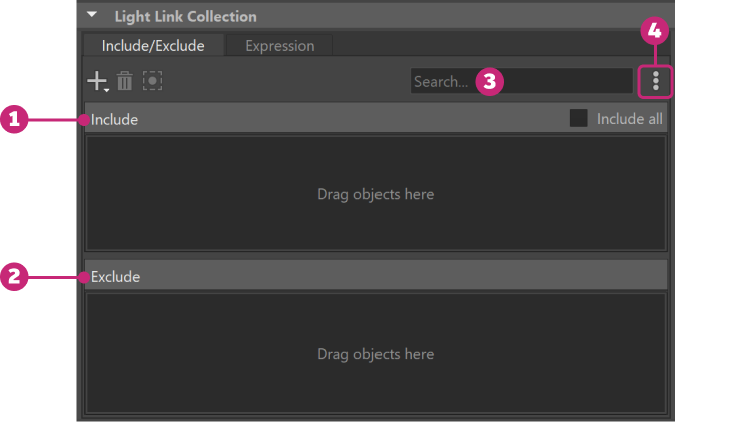Image resolution: width=740 pixels, height=422 pixels.
Task: Click the plus Add icon
Action: 96,81
